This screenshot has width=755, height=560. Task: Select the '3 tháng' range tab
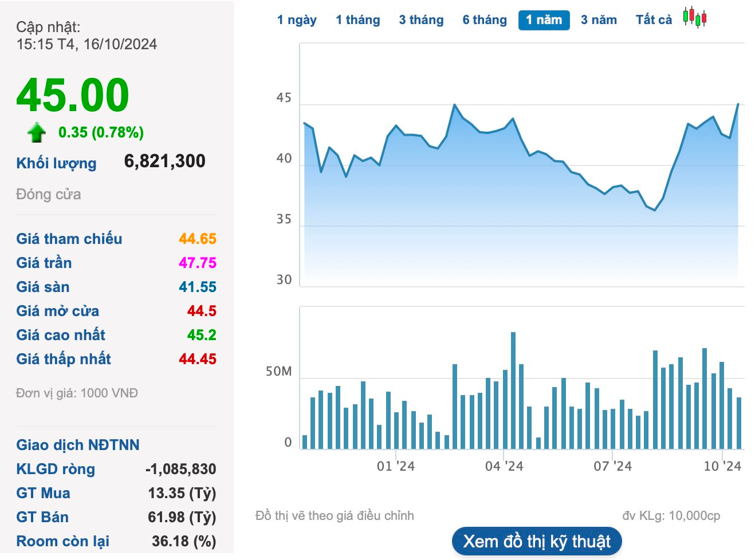(421, 20)
